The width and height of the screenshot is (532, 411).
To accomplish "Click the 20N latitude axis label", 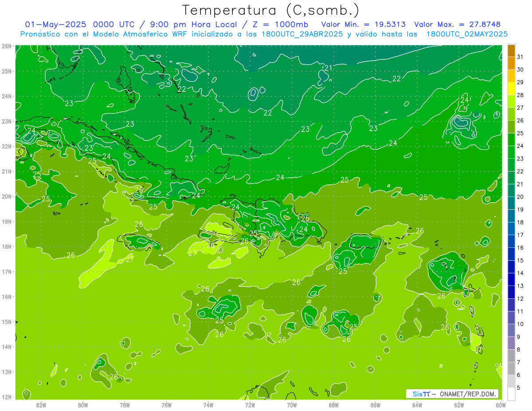I will coord(6,196).
